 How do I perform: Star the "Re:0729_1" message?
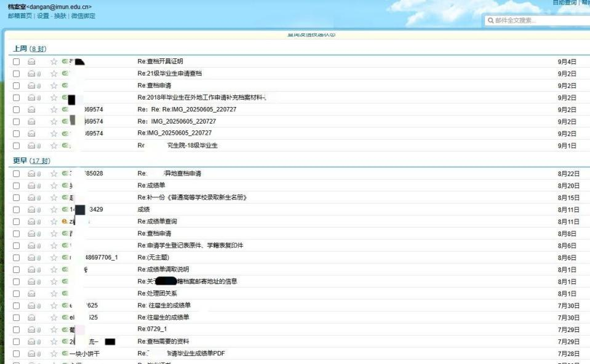tap(54, 330)
